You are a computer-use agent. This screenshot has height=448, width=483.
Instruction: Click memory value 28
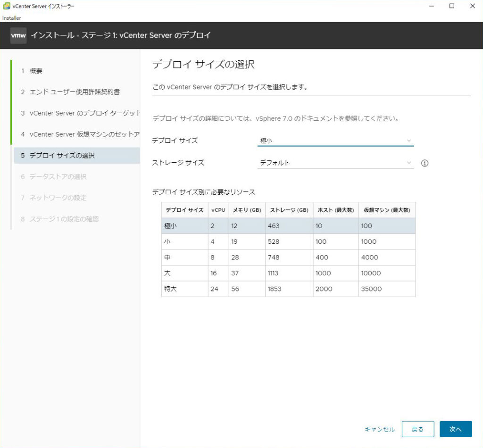(235, 257)
